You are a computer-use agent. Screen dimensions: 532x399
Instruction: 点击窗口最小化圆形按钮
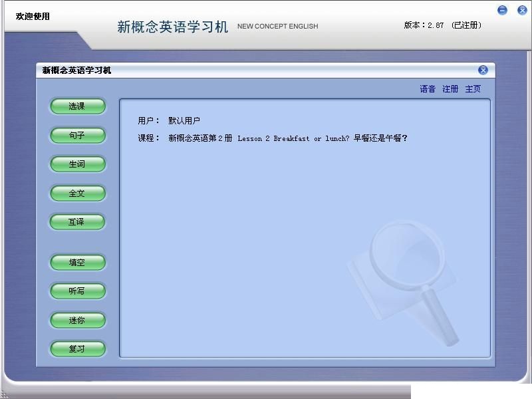pyautogui.click(x=502, y=10)
